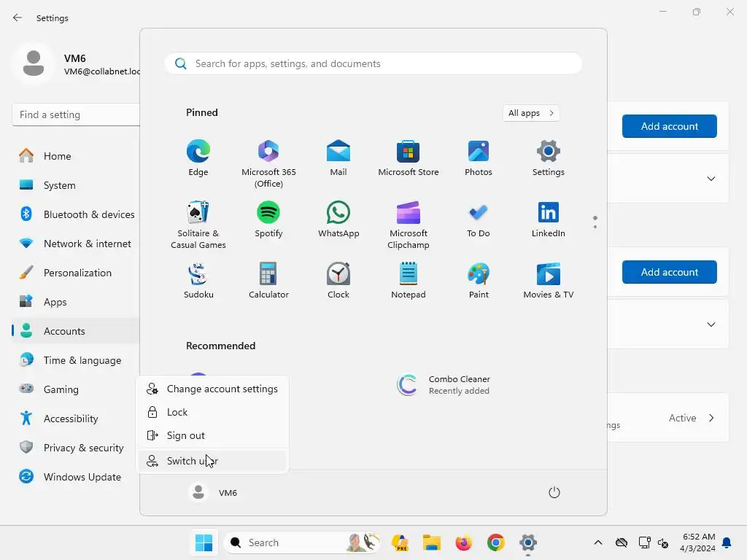This screenshot has height=560, width=747.
Task: Open Edge from pinned apps
Action: [198, 158]
